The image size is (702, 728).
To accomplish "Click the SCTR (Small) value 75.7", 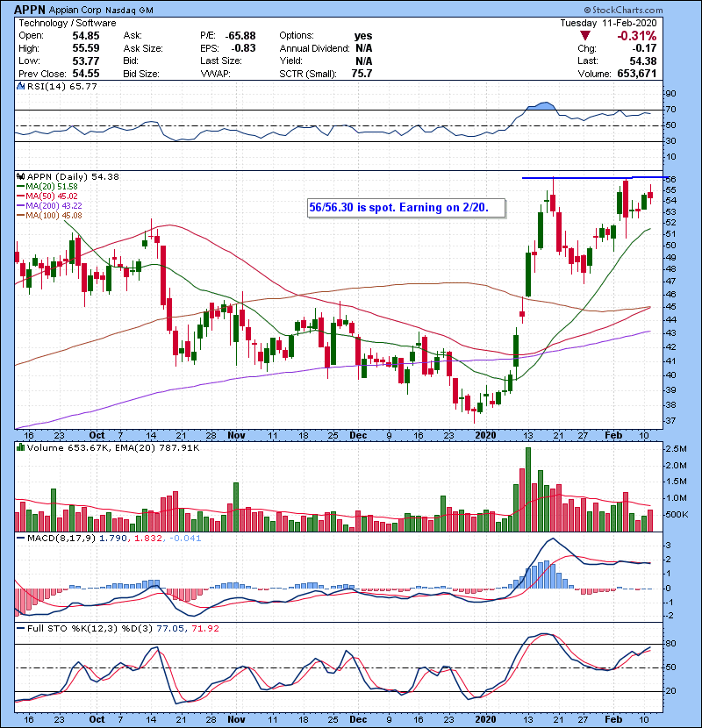I will click(x=362, y=74).
